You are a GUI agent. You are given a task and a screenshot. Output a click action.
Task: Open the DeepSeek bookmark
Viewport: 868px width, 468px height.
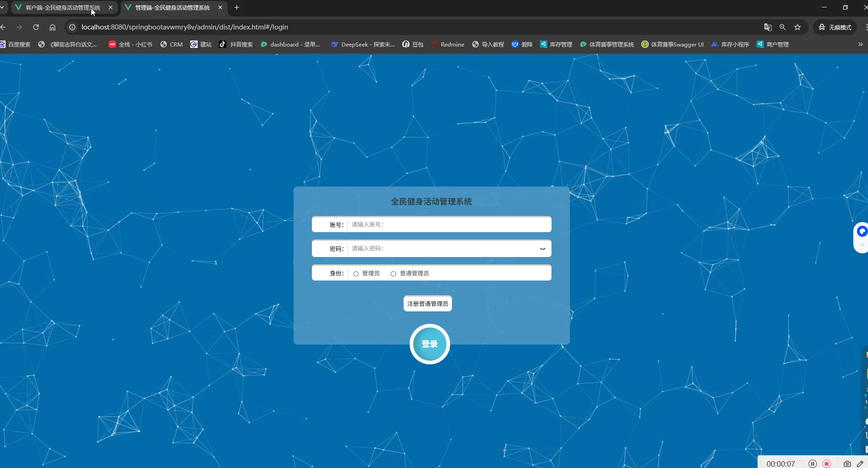point(363,45)
